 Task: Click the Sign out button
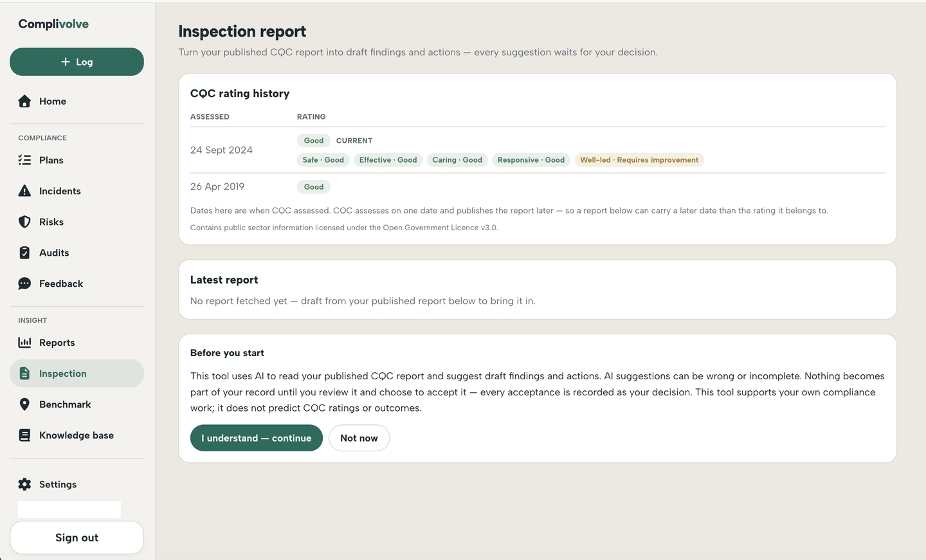[x=77, y=537]
